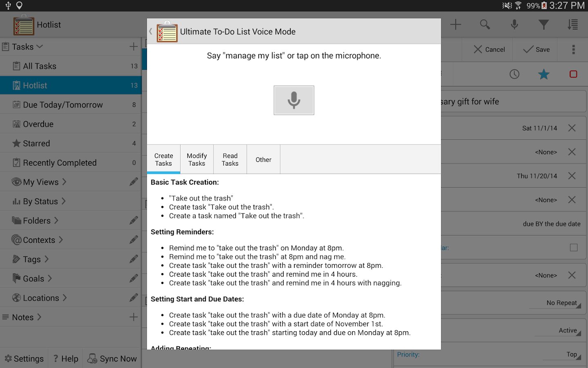Click the search magnifier icon in toolbar
Viewport: 588px width, 368px height.
(485, 25)
